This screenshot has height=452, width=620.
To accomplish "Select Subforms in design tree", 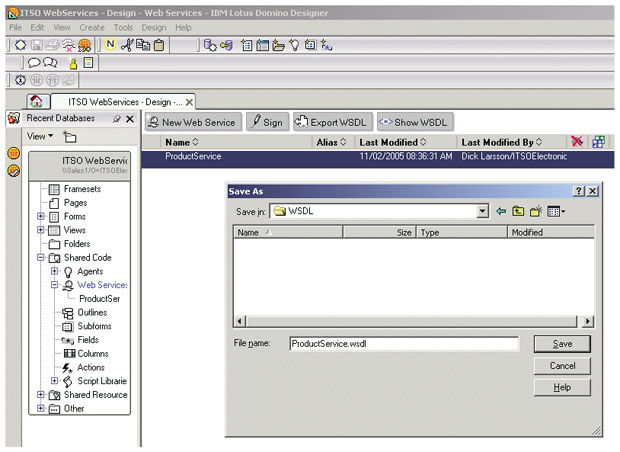I will [94, 326].
